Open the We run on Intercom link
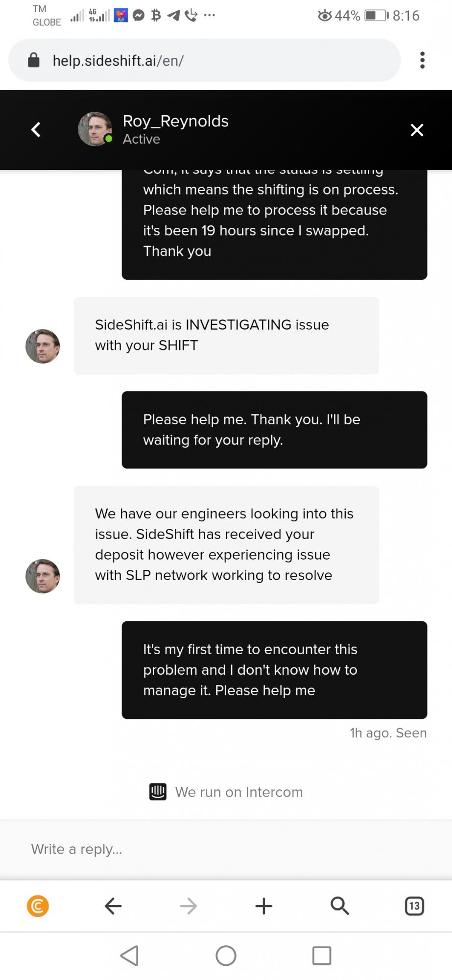Screen dimensions: 452x980 pos(226,792)
